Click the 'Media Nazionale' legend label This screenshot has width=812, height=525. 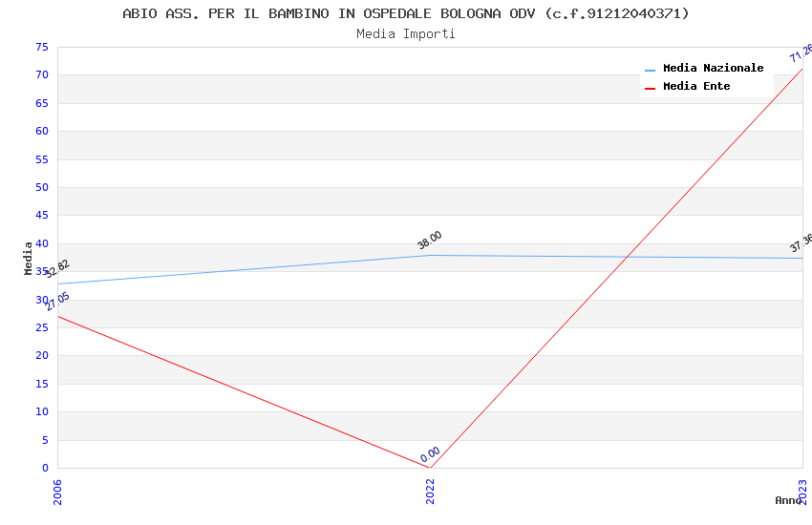coord(713,68)
